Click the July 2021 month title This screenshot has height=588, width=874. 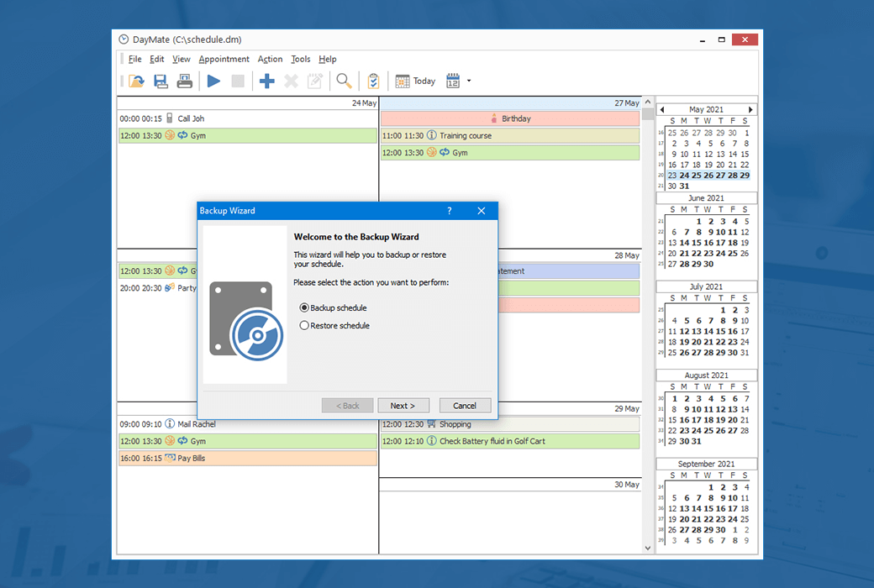pos(706,286)
